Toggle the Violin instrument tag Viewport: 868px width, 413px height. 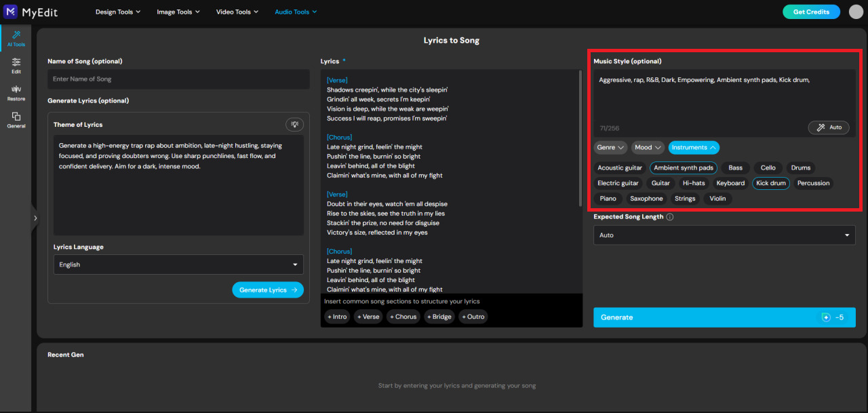[717, 199]
